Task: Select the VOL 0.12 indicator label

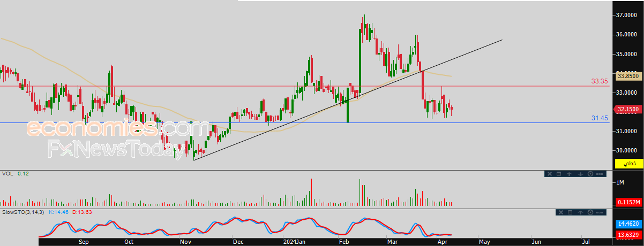Action: click(15, 173)
